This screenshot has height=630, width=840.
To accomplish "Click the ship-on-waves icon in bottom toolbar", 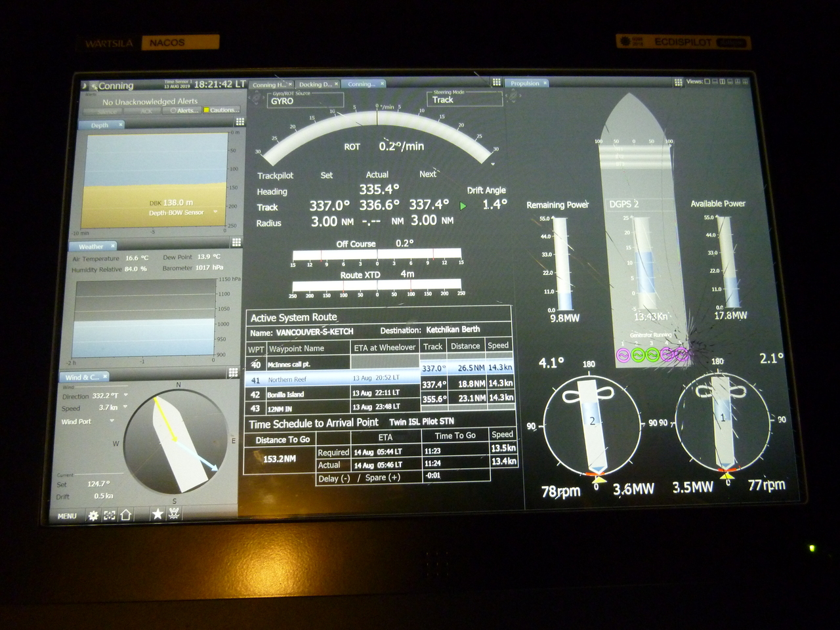I will (x=174, y=514).
